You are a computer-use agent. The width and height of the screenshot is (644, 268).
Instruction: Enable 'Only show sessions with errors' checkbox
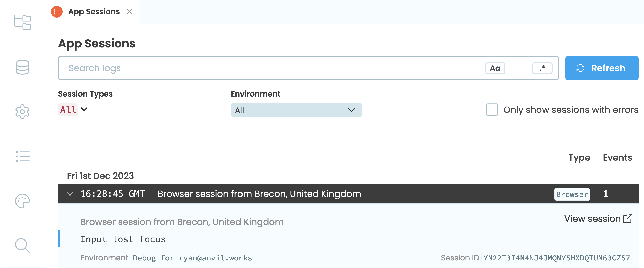click(492, 110)
